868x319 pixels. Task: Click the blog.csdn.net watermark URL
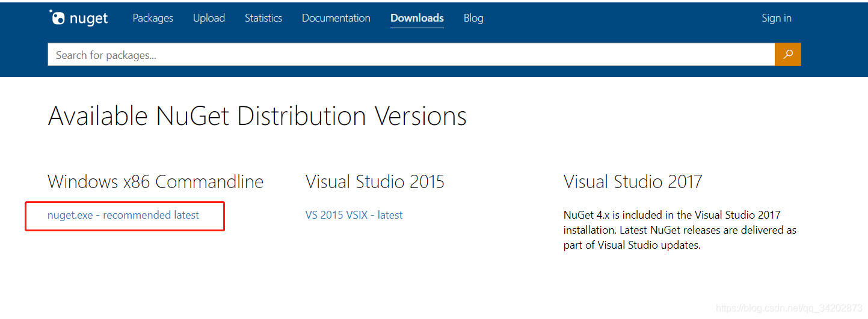tap(789, 308)
